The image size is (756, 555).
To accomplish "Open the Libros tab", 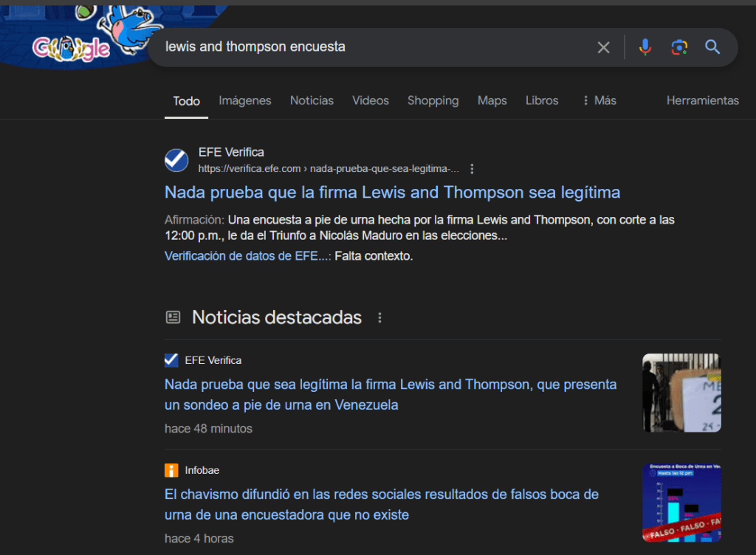I will (542, 100).
